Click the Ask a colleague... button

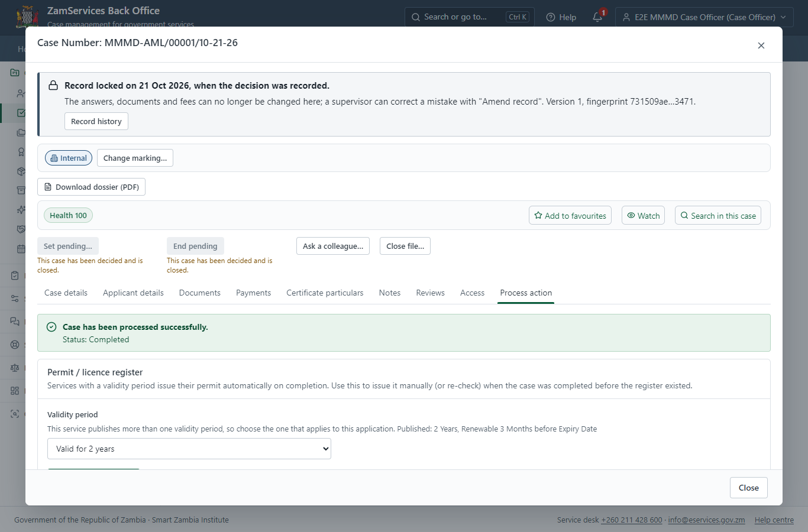tap(333, 246)
